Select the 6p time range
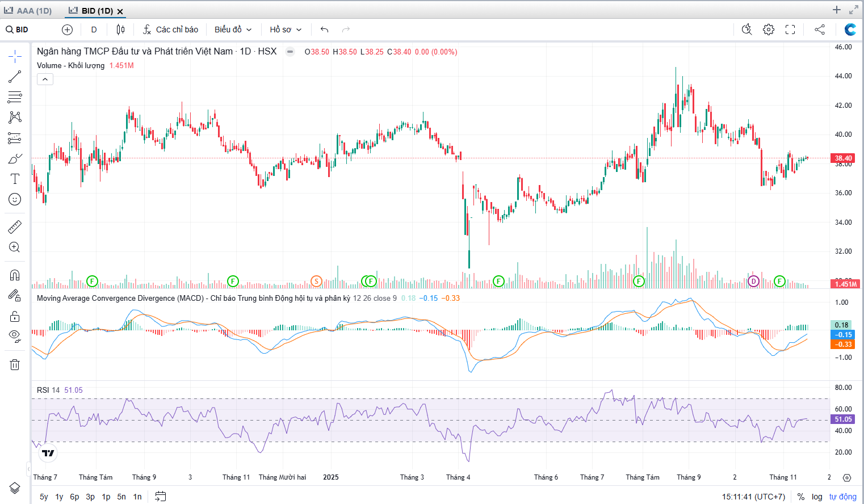This screenshot has width=864, height=504. point(74,497)
